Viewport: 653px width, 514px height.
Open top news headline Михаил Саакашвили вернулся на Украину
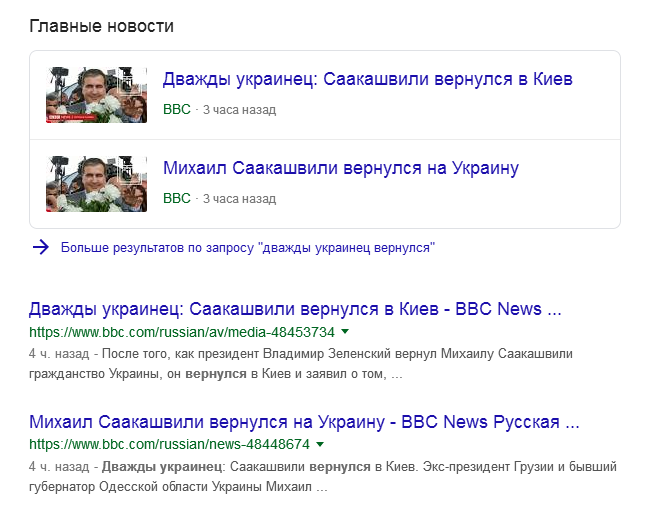[x=341, y=168]
